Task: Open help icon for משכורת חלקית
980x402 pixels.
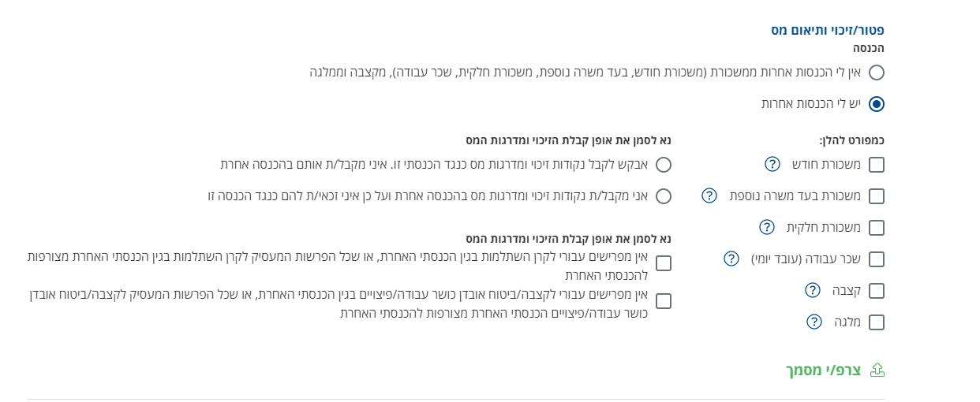Action: [x=766, y=227]
